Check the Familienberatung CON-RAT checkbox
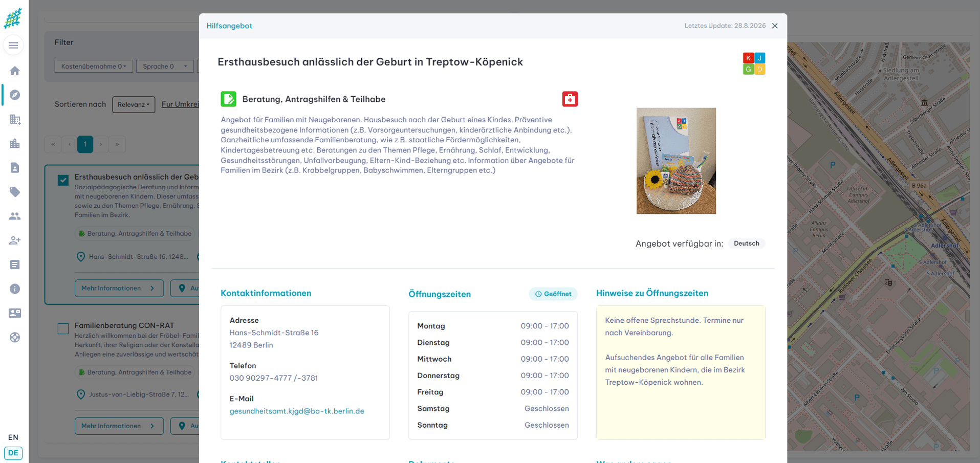 [x=63, y=329]
